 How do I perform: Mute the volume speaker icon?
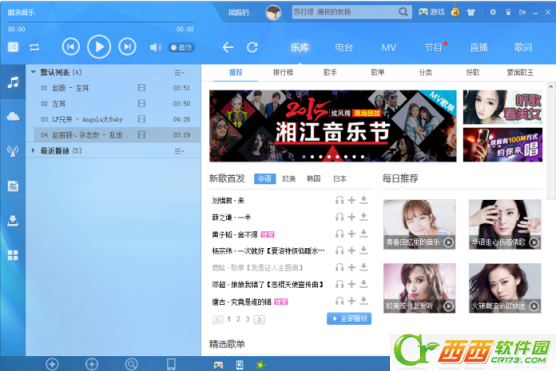tap(155, 47)
